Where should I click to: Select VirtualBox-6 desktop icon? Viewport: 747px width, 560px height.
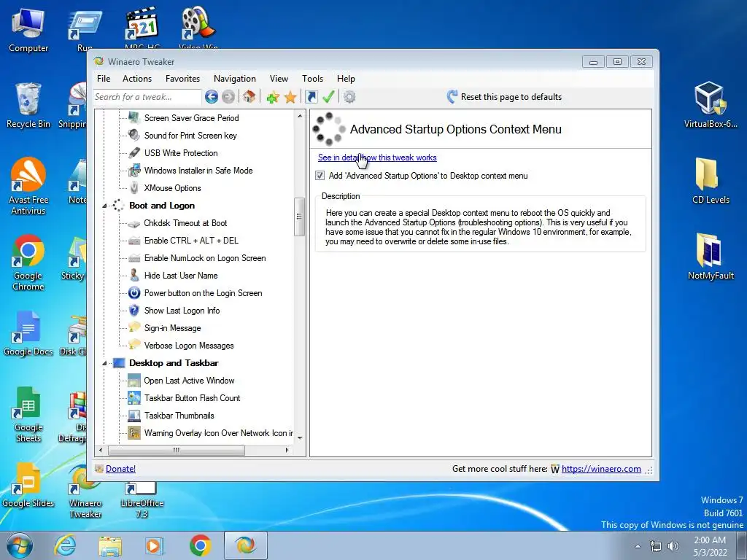pos(711,105)
